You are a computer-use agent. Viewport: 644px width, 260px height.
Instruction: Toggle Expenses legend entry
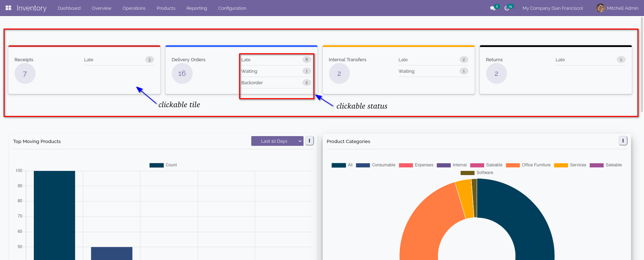click(x=416, y=165)
